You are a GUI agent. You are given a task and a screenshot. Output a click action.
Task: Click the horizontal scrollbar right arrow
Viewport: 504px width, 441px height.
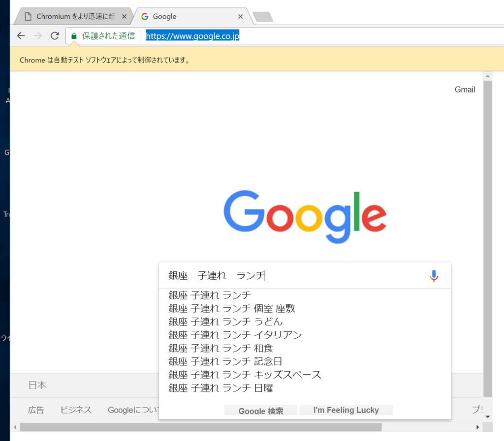(477, 427)
